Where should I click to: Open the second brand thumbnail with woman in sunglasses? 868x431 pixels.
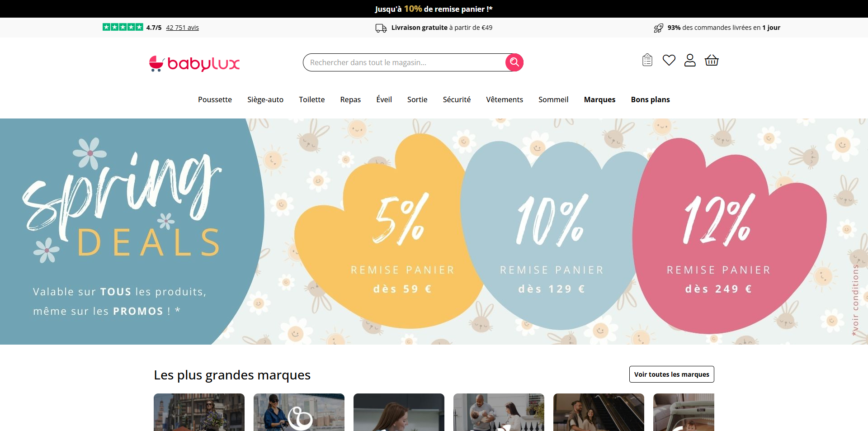coord(299,412)
